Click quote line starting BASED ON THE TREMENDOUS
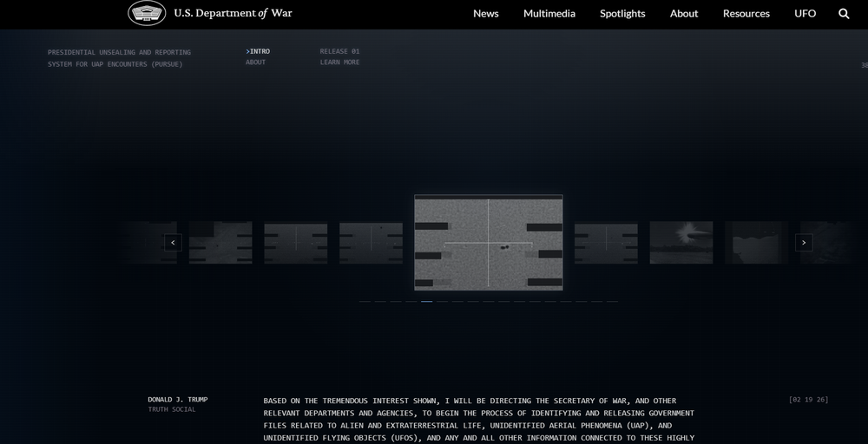 point(470,401)
